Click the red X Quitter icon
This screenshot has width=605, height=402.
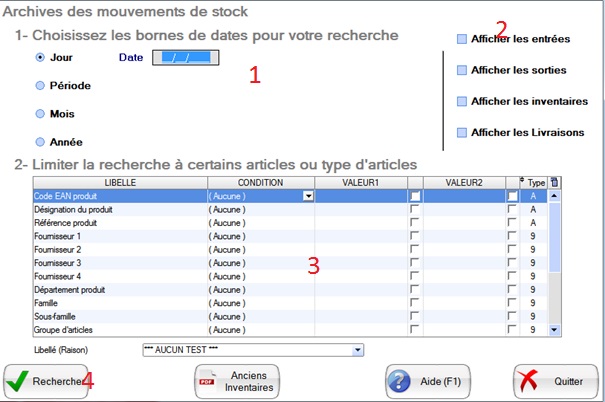530,381
